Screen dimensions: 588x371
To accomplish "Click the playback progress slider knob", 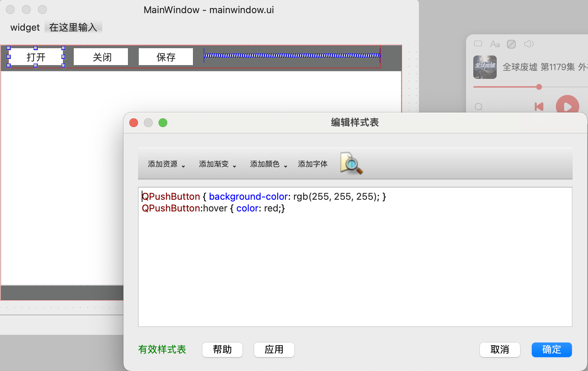I will 539,87.
